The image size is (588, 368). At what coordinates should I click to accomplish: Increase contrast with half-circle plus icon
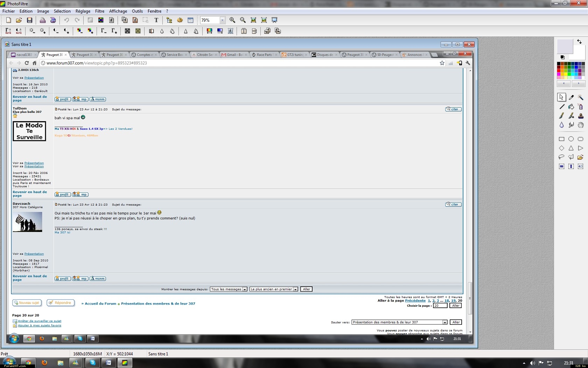(x=66, y=31)
